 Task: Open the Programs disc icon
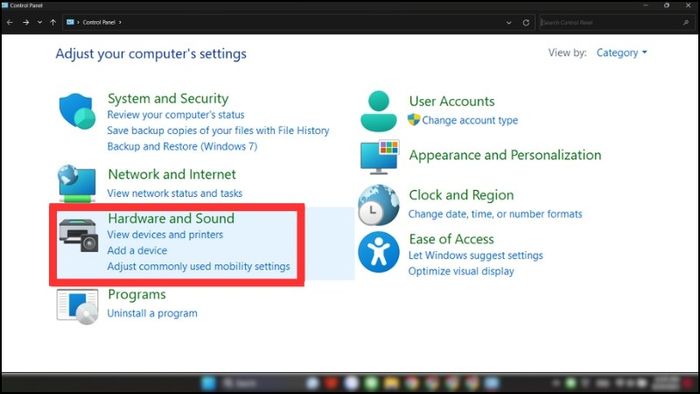(77, 306)
